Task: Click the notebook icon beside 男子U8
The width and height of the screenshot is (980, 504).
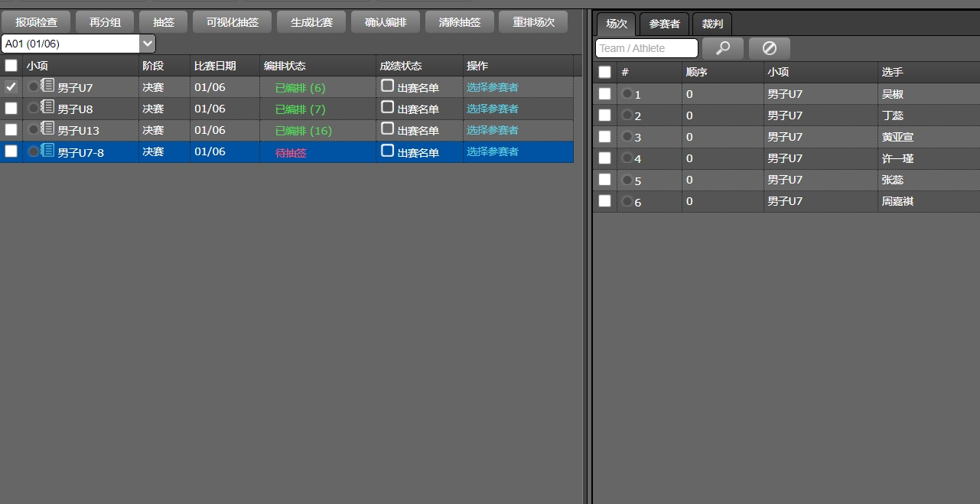Action: point(47,107)
